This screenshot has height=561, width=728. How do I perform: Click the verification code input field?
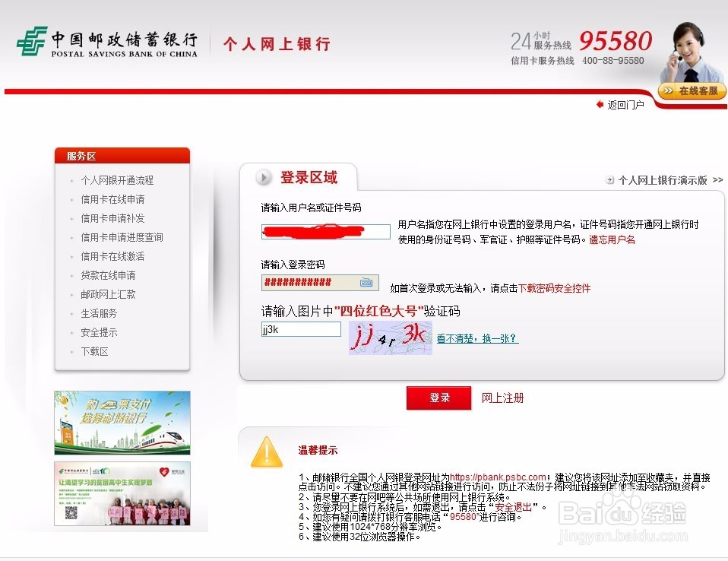(300, 328)
